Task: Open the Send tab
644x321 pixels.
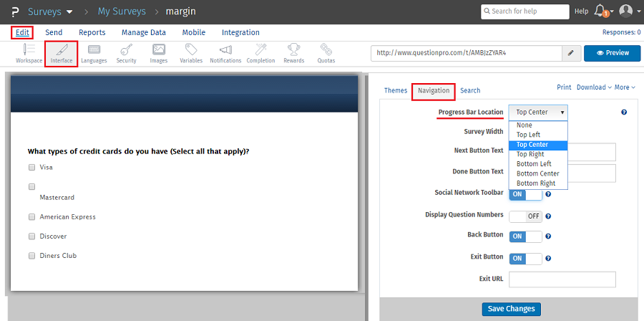Action: coord(54,32)
